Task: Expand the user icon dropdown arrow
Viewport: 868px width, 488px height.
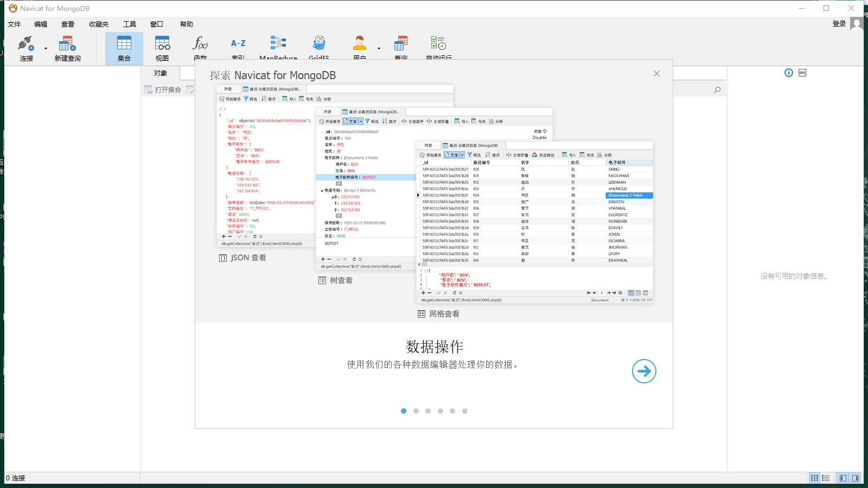Action: pyautogui.click(x=379, y=49)
